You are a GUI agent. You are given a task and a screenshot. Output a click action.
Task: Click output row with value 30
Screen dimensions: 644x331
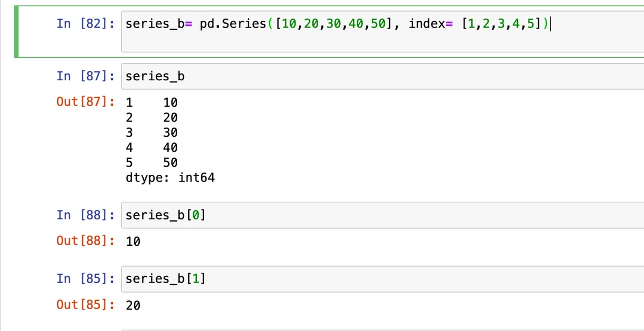[x=152, y=133]
